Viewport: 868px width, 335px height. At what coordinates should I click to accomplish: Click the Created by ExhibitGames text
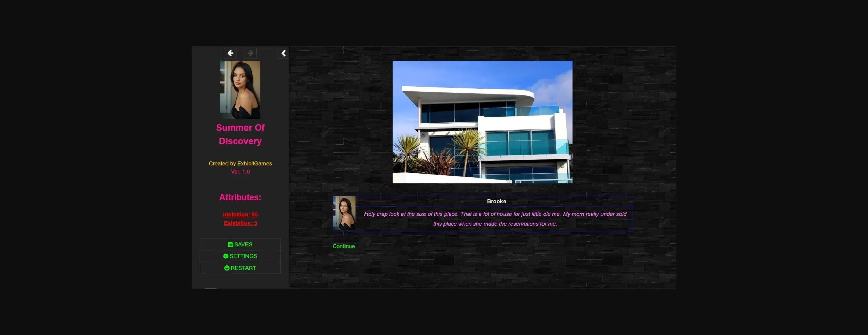240,163
